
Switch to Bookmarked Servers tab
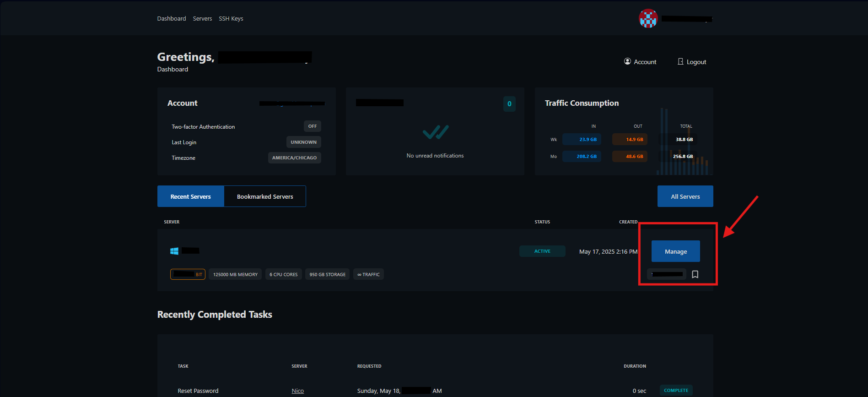[x=265, y=196]
